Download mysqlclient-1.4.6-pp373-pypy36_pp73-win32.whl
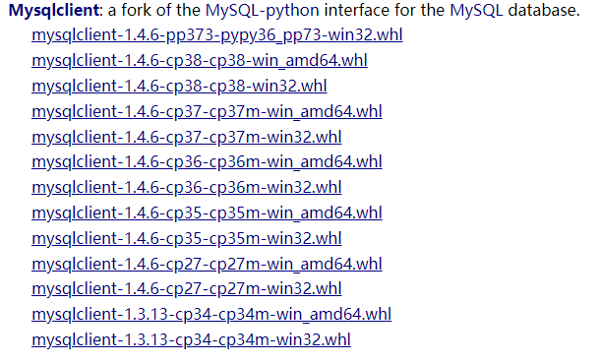The height and width of the screenshot is (364, 601). tap(217, 35)
